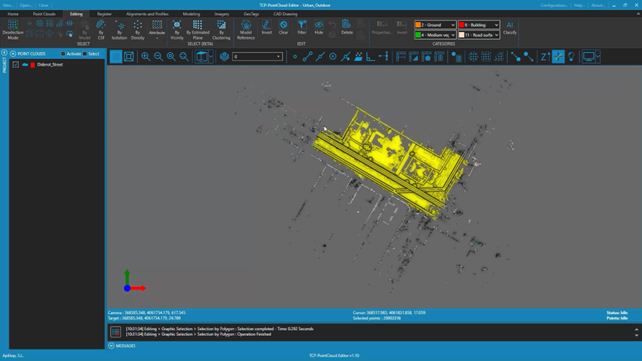642x361 pixels.
Task: Clear the current selection
Action: coord(283,27)
